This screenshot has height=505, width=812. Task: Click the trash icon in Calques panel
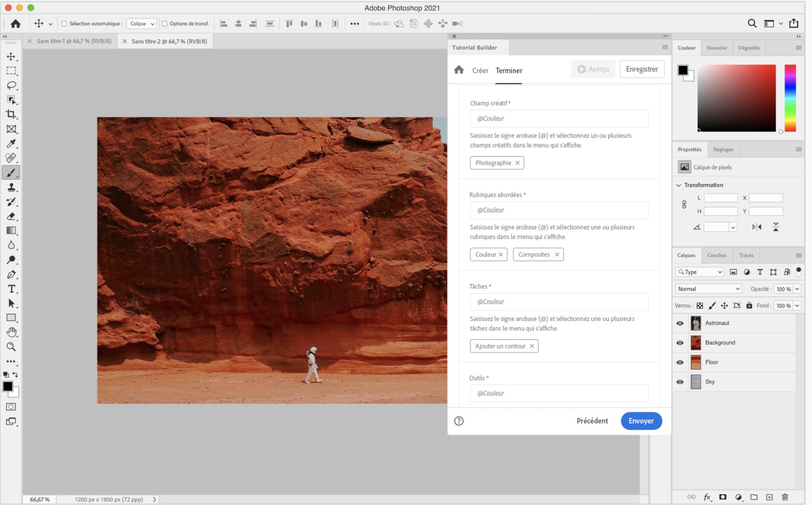(x=785, y=497)
